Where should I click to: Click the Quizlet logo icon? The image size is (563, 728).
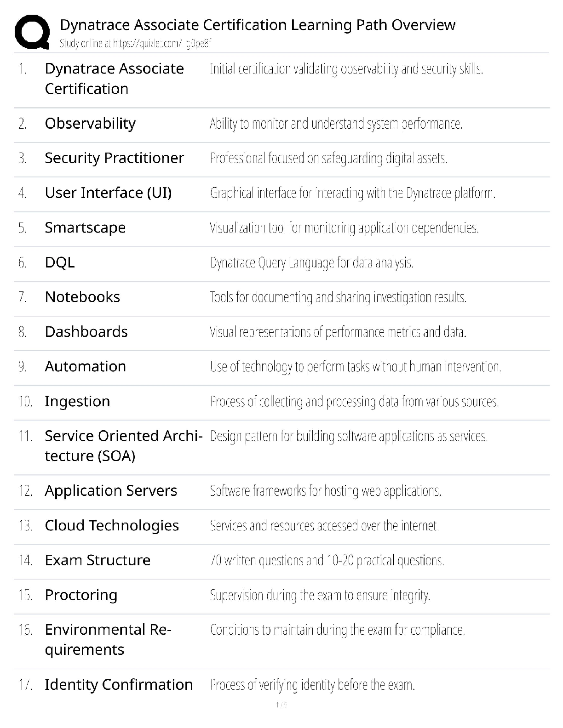pyautogui.click(x=32, y=32)
